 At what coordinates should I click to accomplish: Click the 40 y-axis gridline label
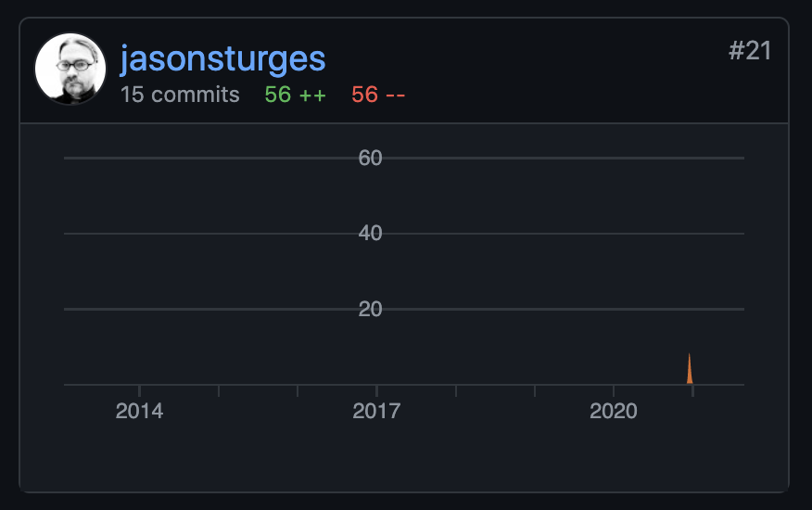point(370,234)
